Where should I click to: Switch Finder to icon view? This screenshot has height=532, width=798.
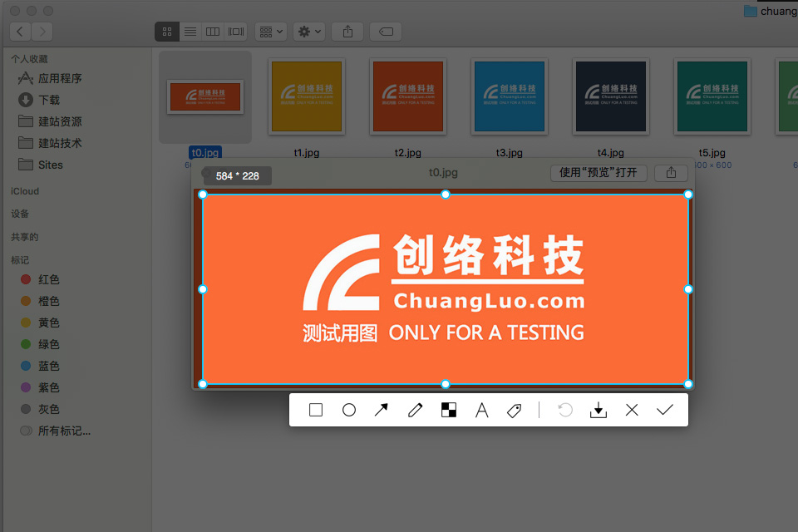coord(167,32)
